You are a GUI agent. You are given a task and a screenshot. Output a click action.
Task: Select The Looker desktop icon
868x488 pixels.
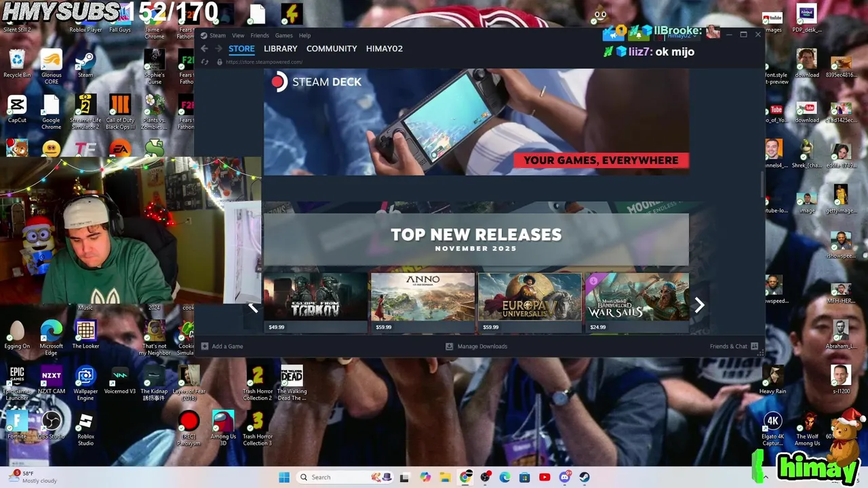[85, 335]
